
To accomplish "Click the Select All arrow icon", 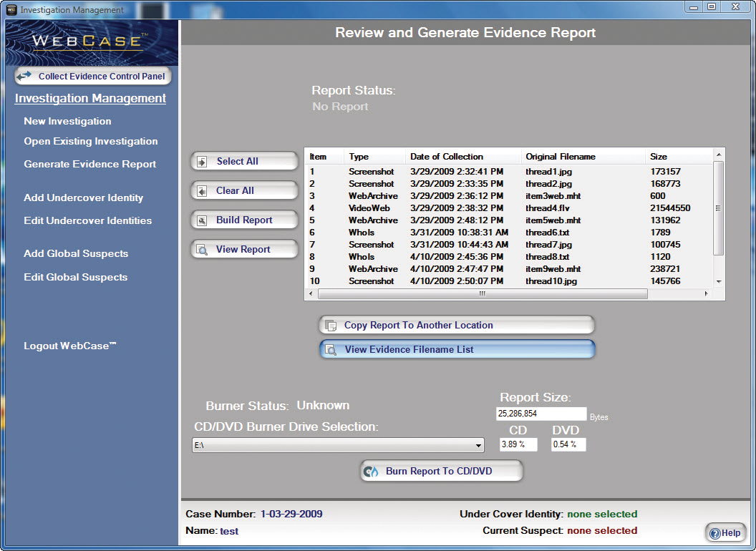I will [x=202, y=162].
